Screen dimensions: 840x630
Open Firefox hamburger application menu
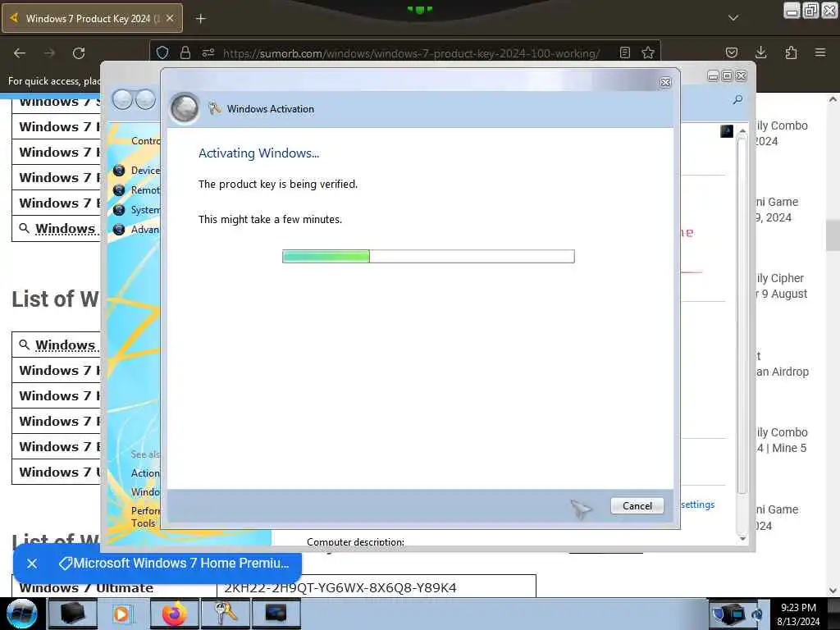pos(820,52)
